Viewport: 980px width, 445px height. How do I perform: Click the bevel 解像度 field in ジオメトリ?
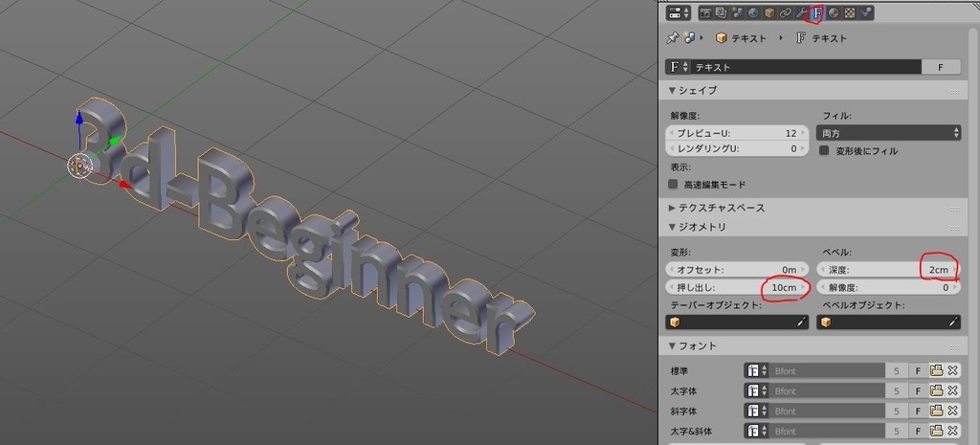888,287
